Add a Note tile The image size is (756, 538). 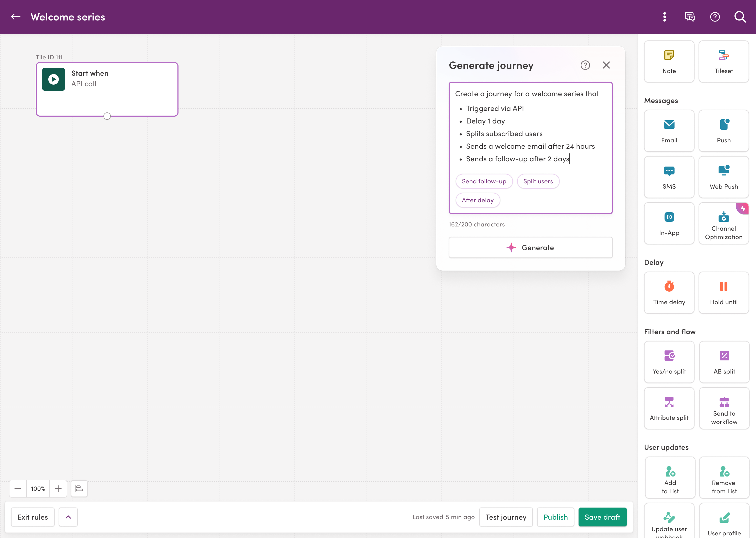pos(669,62)
